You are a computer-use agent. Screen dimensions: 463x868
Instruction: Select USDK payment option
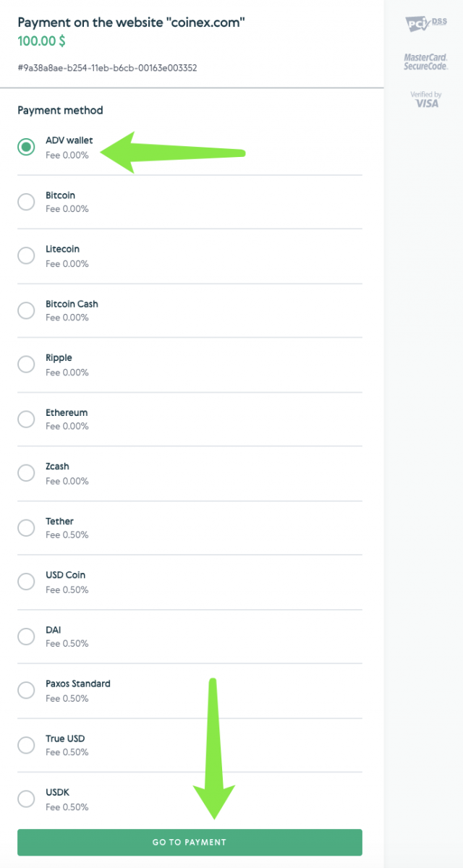point(26,799)
